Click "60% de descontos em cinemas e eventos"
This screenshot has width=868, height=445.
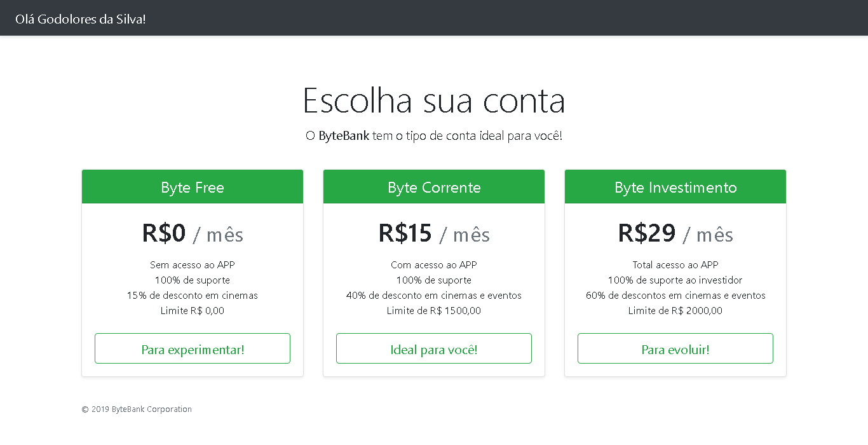(675, 295)
